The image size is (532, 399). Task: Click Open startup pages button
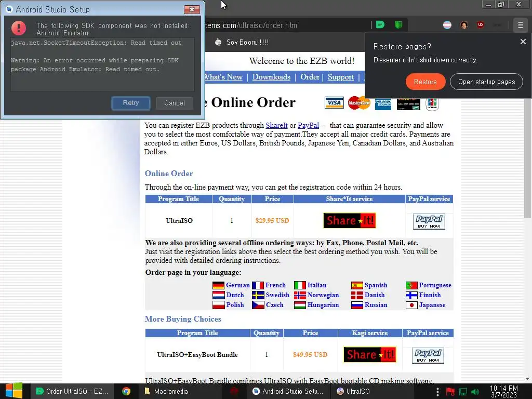click(x=486, y=82)
